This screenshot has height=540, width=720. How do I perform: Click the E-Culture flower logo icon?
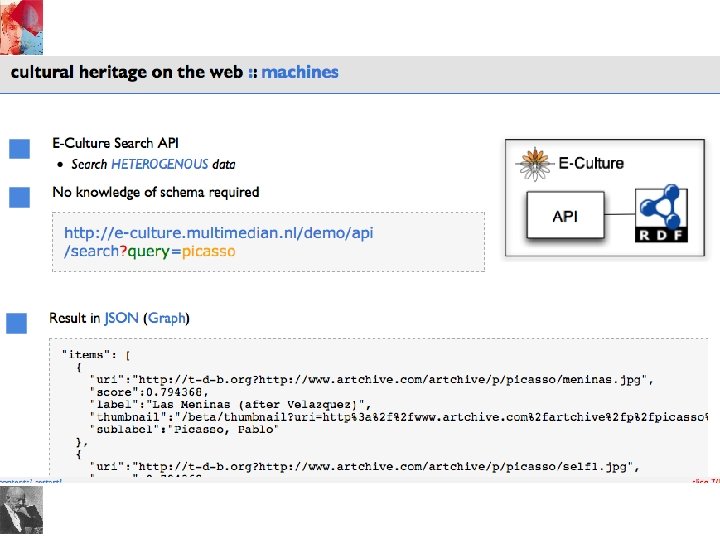tap(536, 164)
